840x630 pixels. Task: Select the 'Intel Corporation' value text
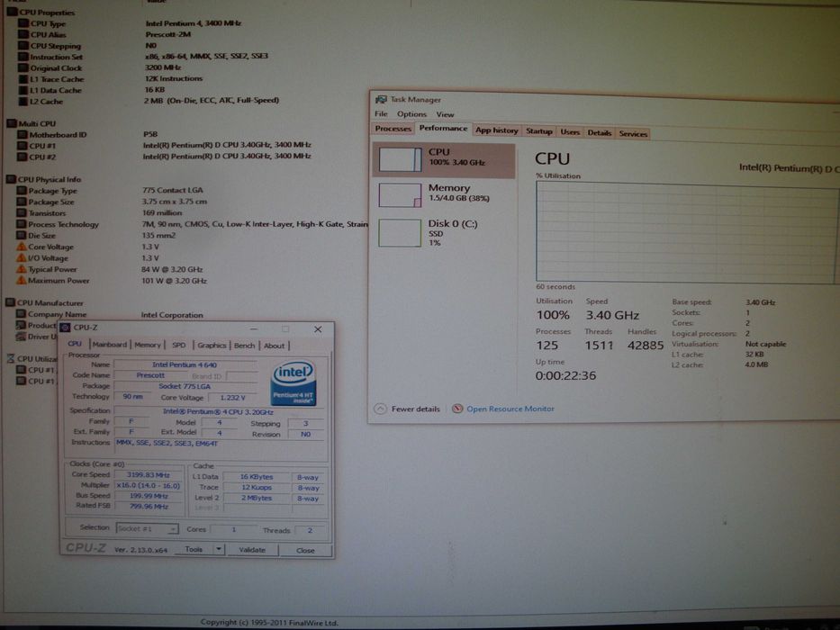pyautogui.click(x=172, y=315)
